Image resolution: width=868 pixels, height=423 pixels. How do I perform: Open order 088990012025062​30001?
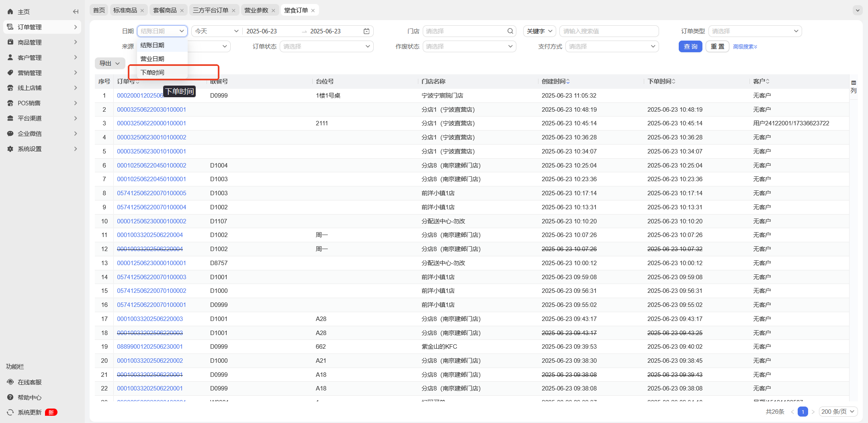(150, 347)
